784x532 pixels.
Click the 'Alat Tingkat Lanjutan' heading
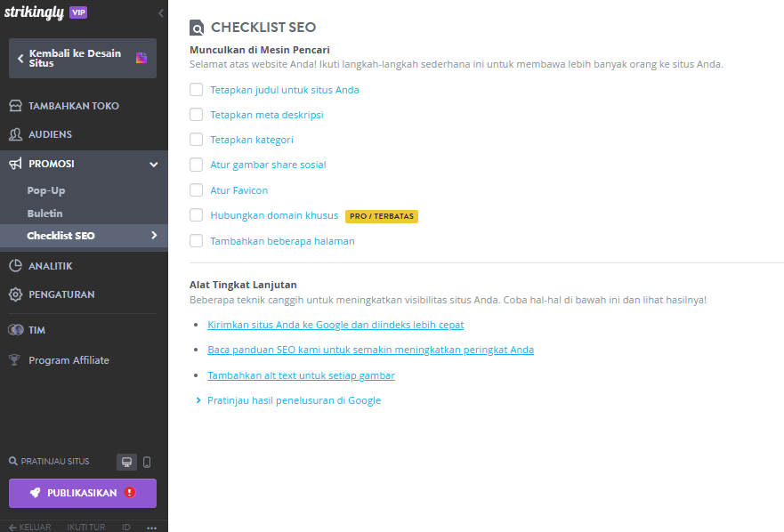pyautogui.click(x=243, y=285)
